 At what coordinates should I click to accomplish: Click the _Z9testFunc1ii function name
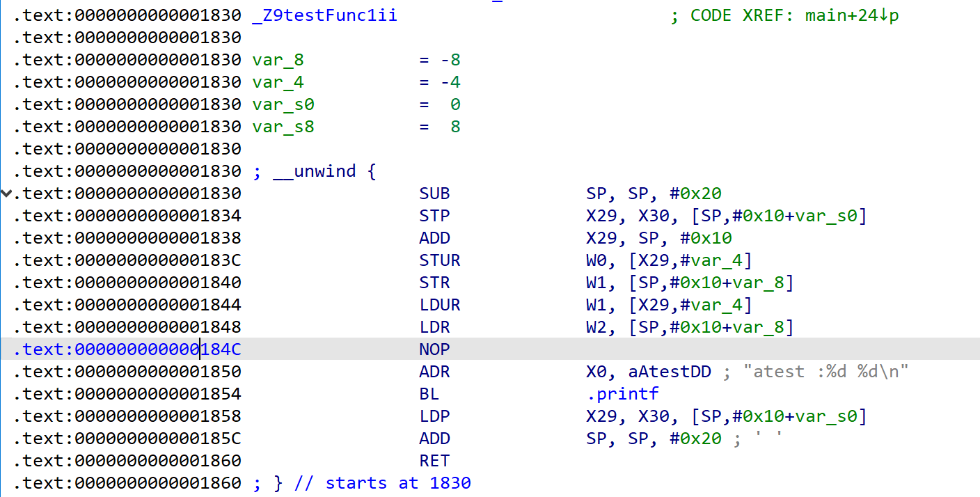pyautogui.click(x=325, y=15)
